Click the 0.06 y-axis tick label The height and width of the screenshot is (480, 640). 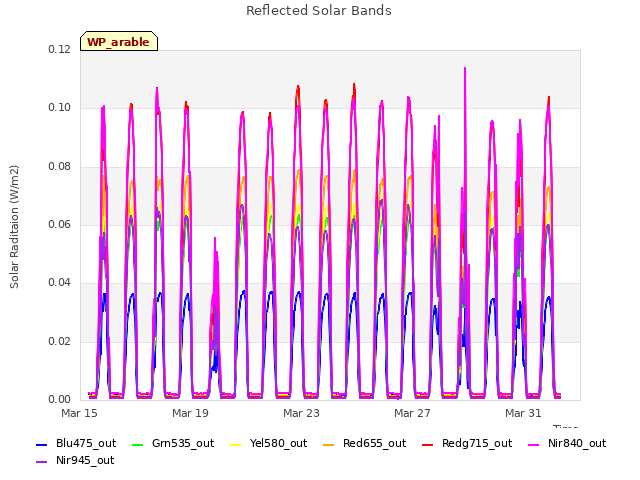[x=60, y=224]
